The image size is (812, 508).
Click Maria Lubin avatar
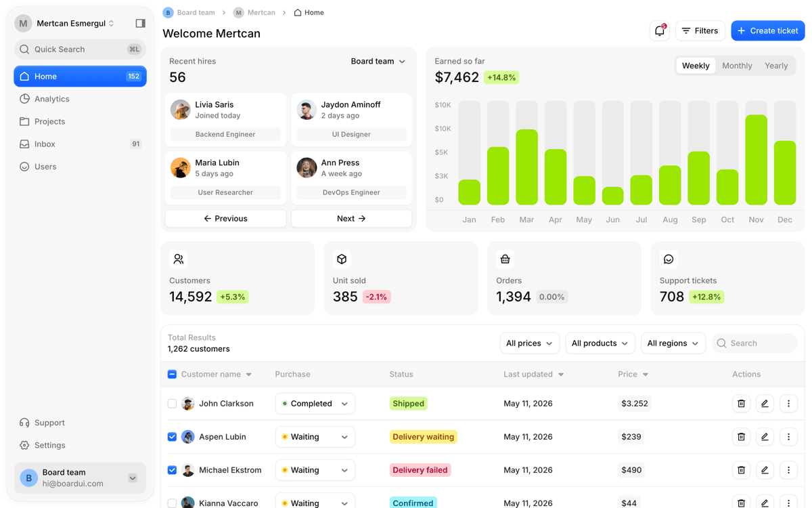181,168
